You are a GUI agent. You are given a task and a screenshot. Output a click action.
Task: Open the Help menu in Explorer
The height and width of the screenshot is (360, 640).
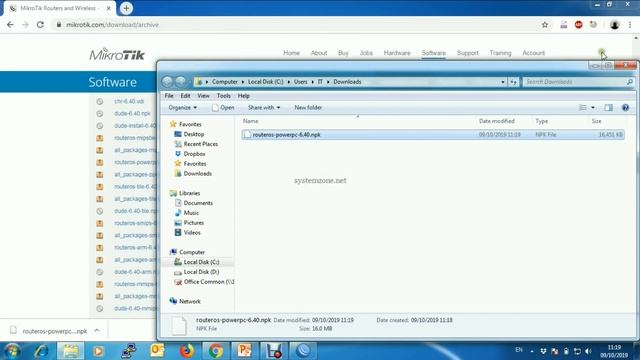[x=244, y=96]
